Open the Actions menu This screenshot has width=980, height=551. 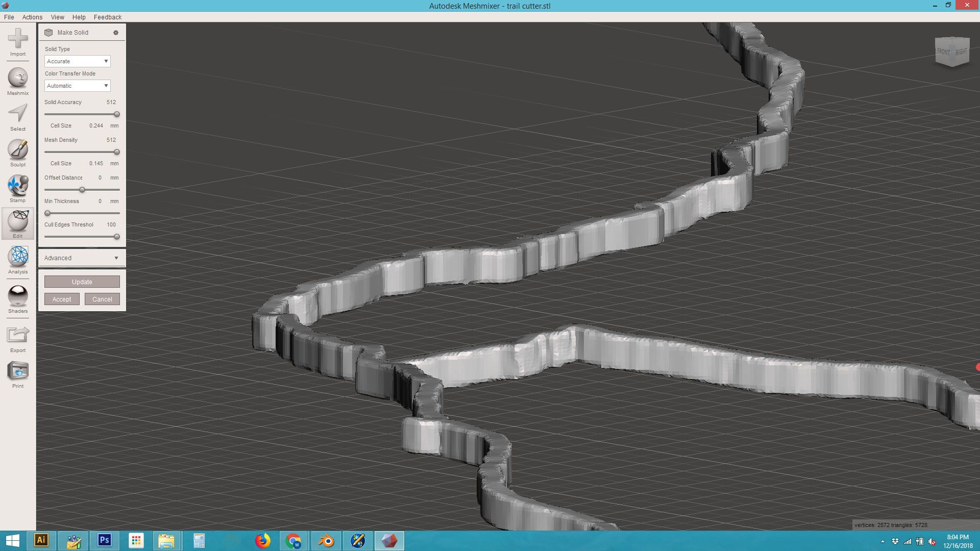(32, 17)
